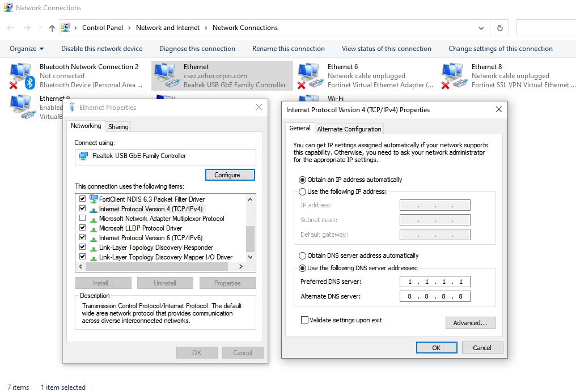576x392 pixels.
Task: Switch to the Sharing tab
Action: click(117, 126)
